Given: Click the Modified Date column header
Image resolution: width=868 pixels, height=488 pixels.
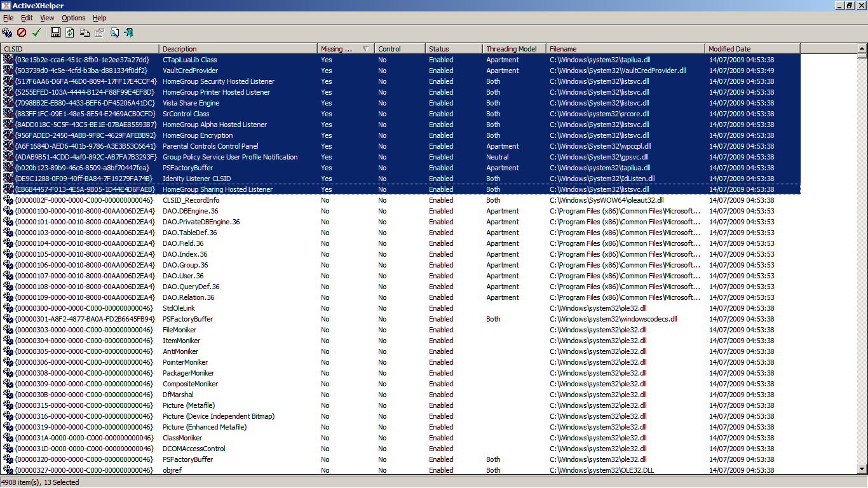Looking at the screenshot, I should tap(753, 49).
